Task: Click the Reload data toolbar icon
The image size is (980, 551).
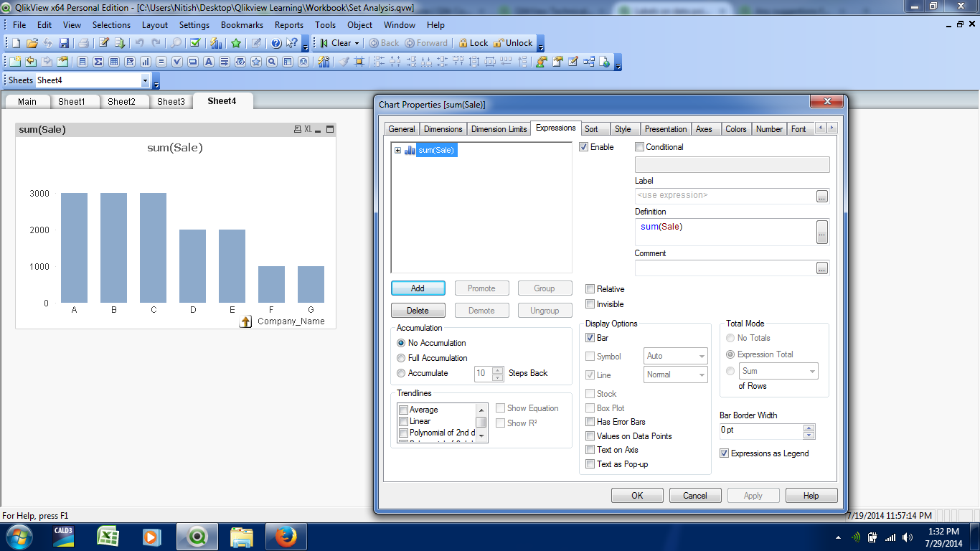Action: [x=118, y=43]
